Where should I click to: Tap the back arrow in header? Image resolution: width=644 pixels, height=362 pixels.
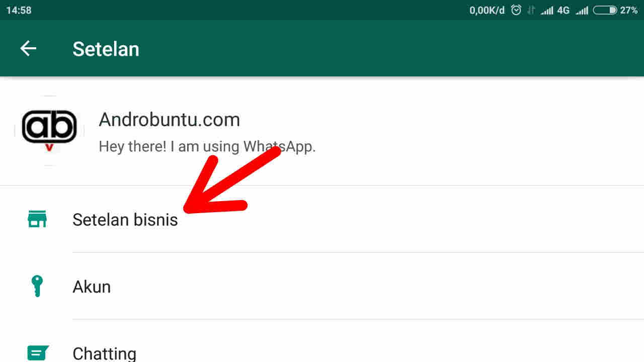28,49
